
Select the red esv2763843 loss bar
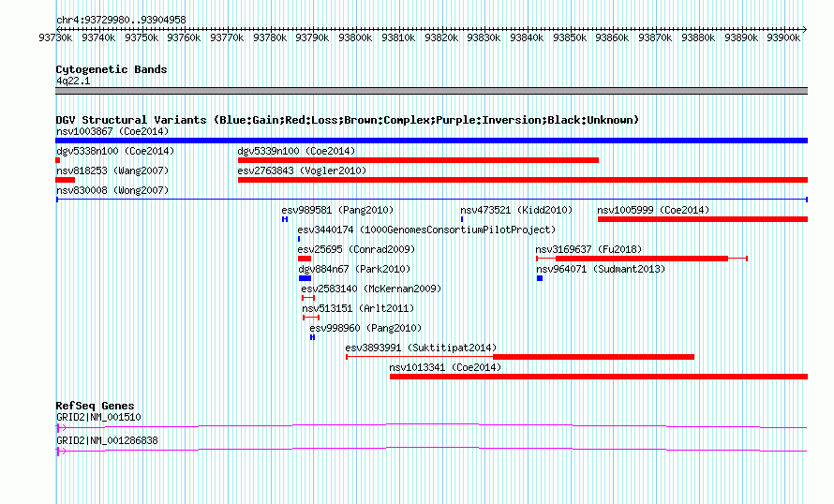click(523, 180)
